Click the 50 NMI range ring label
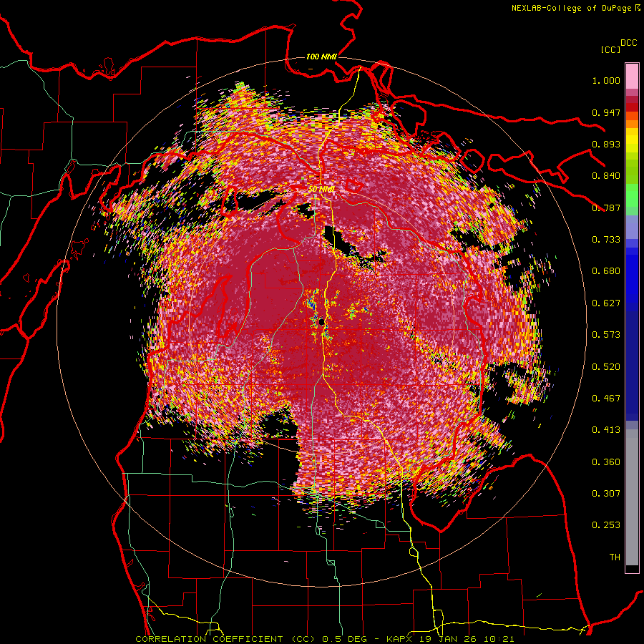This screenshot has width=644, height=644. coord(321,189)
